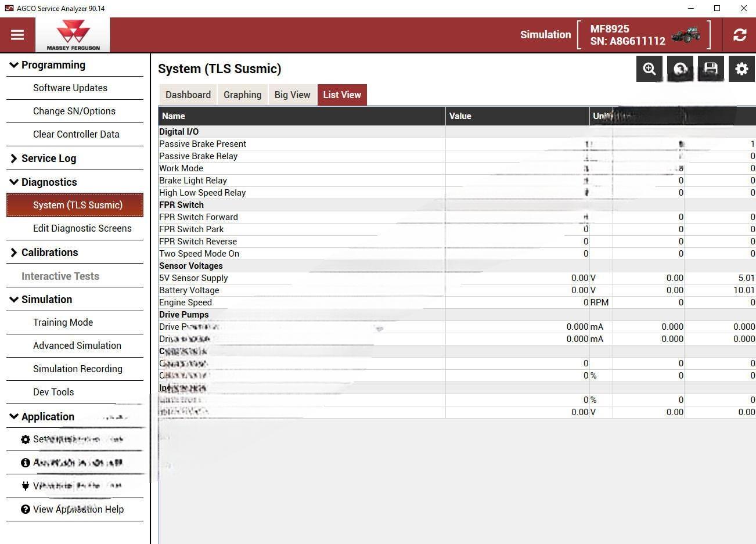Open the settings gear icon
The height and width of the screenshot is (544, 756).
coord(741,69)
